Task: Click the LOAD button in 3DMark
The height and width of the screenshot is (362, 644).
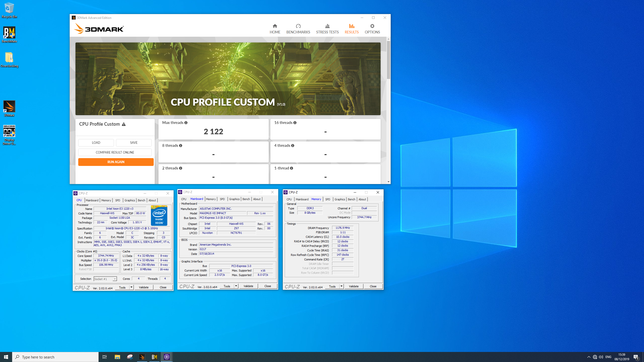Action: point(96,143)
